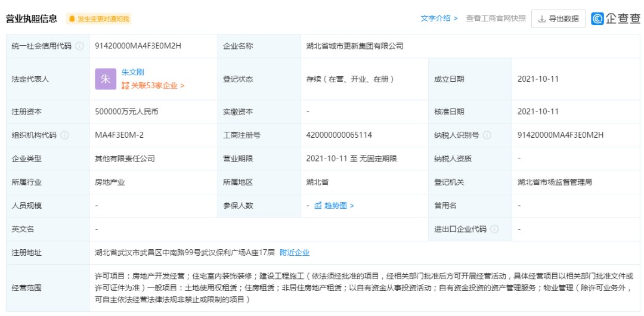This screenshot has height=316, width=644.
Task: Open legal representative 朱文刚 profile
Action: (132, 72)
